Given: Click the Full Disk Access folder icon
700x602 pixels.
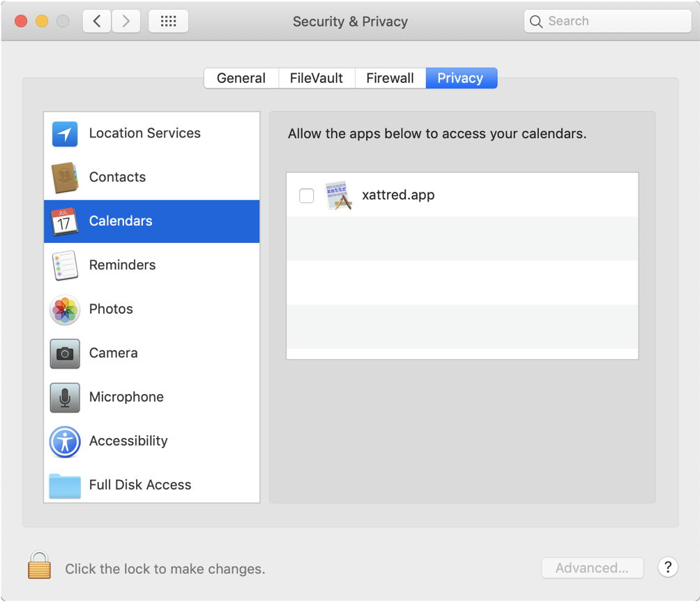Looking at the screenshot, I should click(x=65, y=486).
